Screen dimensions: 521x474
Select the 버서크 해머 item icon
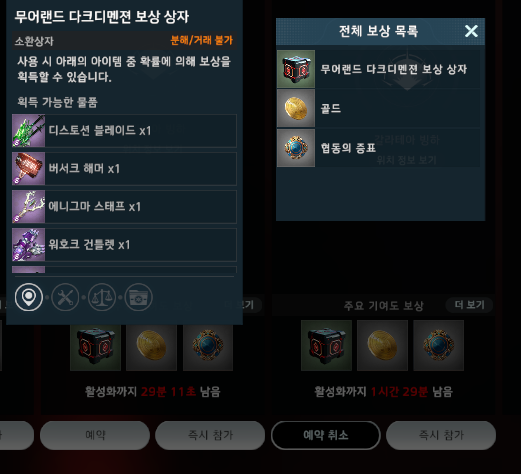(29, 169)
